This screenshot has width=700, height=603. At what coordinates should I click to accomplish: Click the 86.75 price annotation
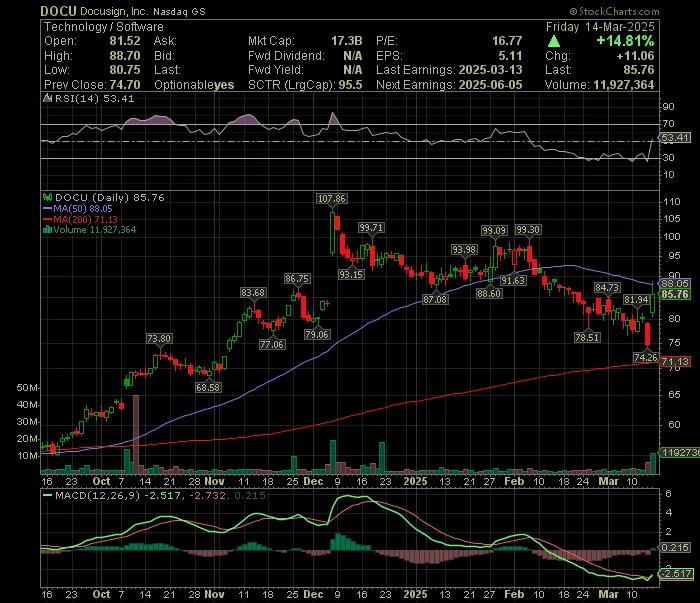point(297,279)
